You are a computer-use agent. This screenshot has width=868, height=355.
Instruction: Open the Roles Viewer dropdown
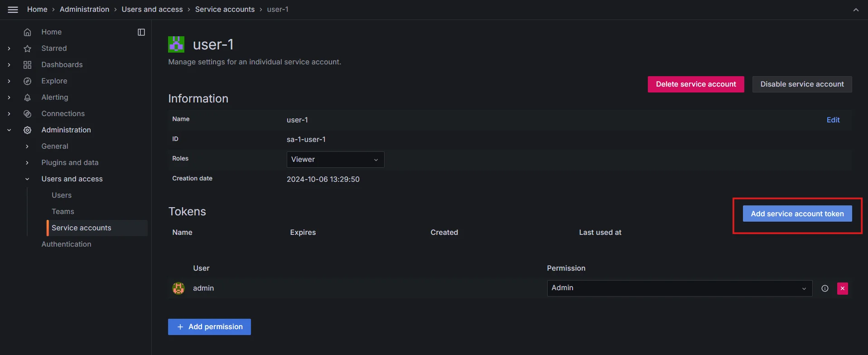tap(335, 160)
